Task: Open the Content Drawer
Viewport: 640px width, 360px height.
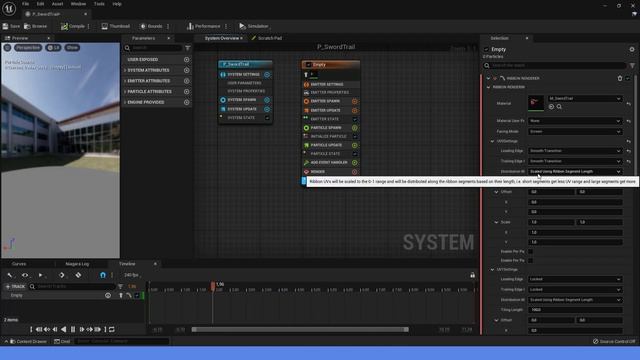Action: pyautogui.click(x=28, y=341)
